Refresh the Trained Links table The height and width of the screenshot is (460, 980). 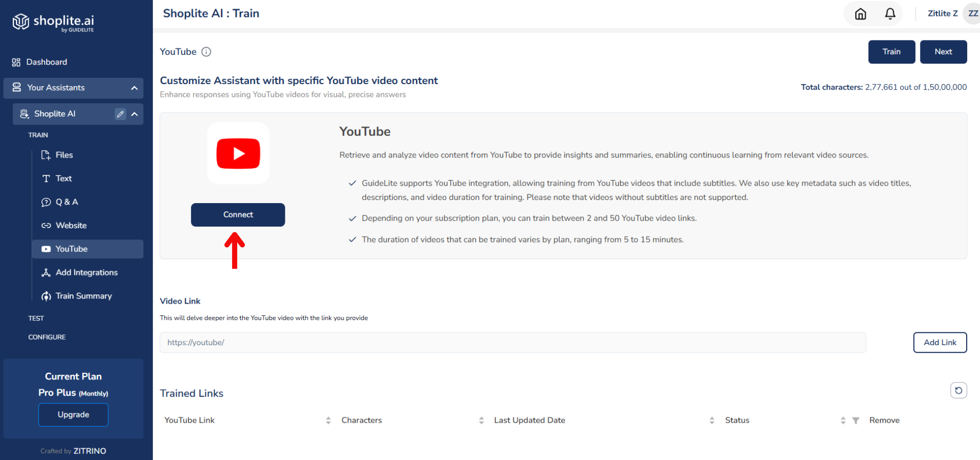[958, 391]
